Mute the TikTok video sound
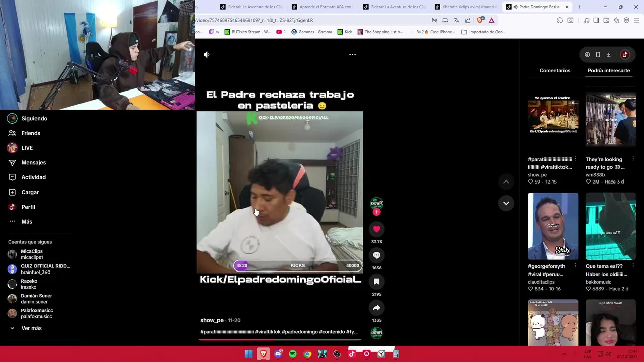This screenshot has height=362, width=644. (x=207, y=54)
